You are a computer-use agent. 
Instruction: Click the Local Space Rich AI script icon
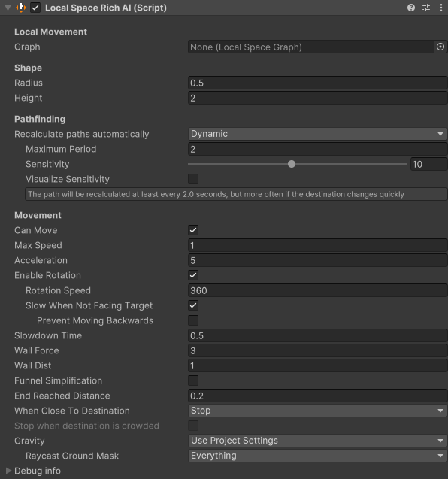(21, 8)
